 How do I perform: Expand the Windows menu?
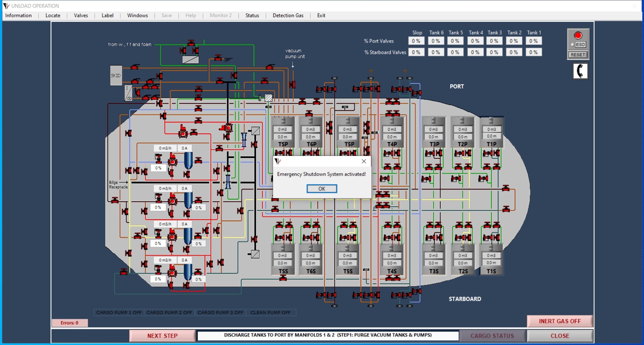[x=137, y=15]
